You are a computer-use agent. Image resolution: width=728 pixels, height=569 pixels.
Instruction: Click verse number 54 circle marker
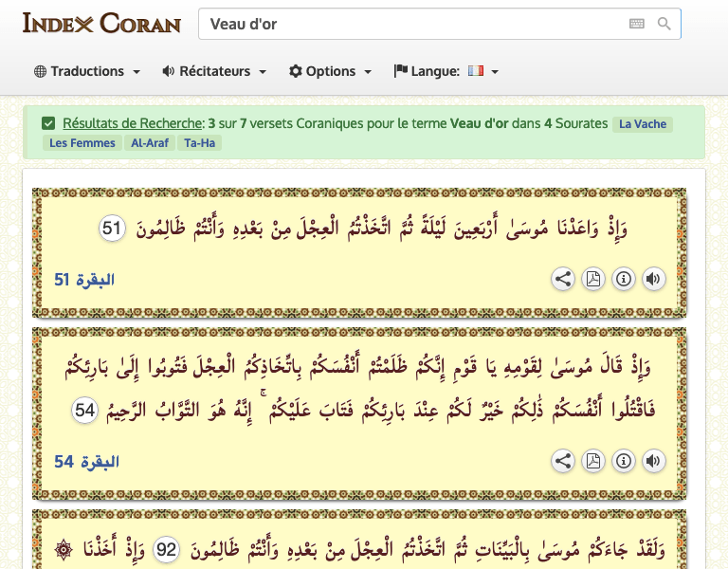tap(85, 411)
